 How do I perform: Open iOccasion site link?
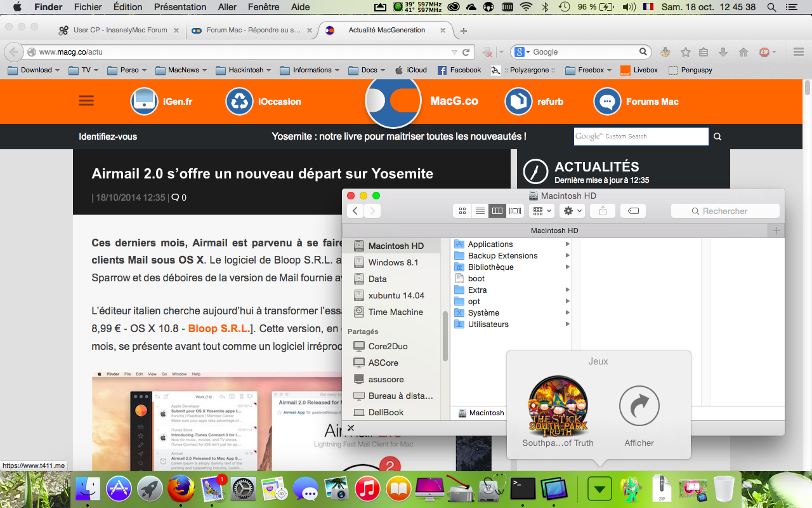[x=263, y=101]
